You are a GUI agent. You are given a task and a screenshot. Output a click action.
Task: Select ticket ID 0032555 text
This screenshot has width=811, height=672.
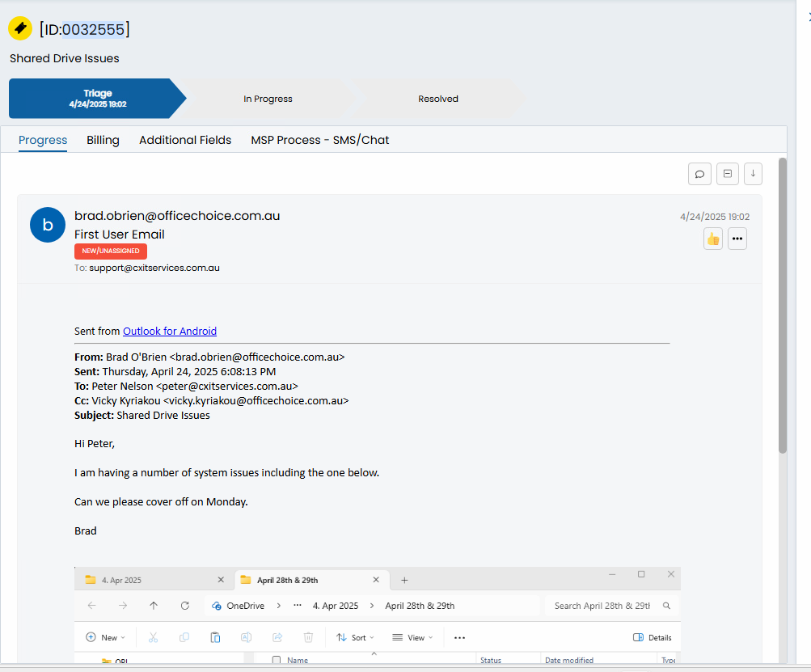point(93,29)
